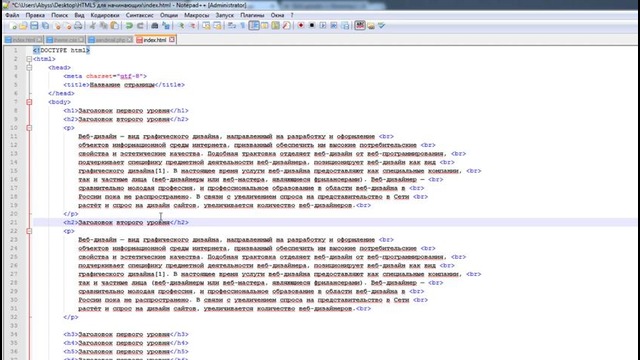Collapse the <html> fold marker on line 2
The width and height of the screenshot is (640, 360).
coord(29,59)
